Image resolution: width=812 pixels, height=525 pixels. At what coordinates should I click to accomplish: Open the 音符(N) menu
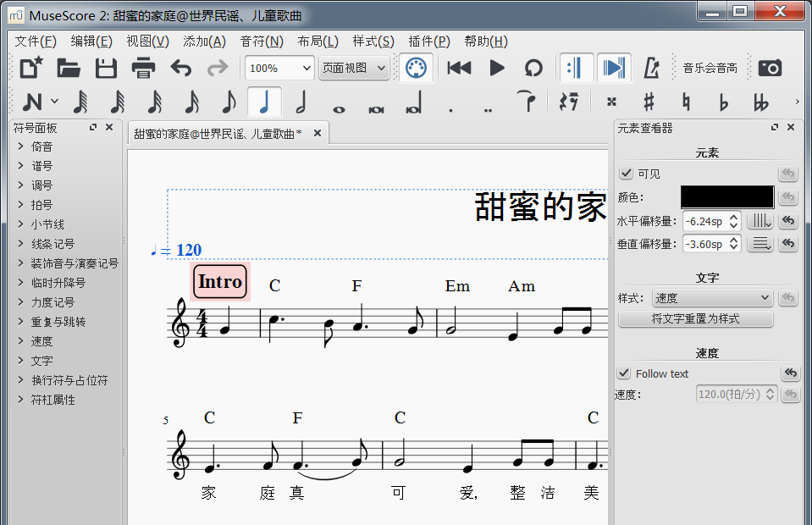click(x=262, y=41)
